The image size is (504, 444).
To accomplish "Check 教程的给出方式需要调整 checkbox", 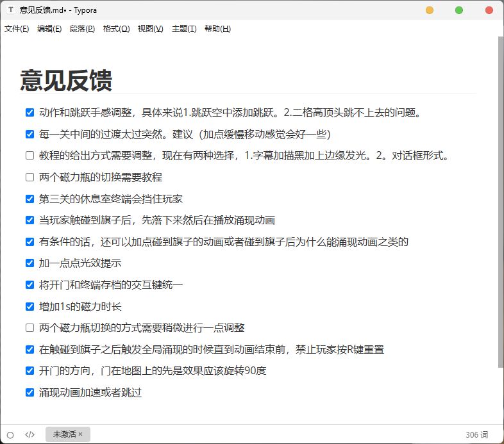I will tap(30, 156).
